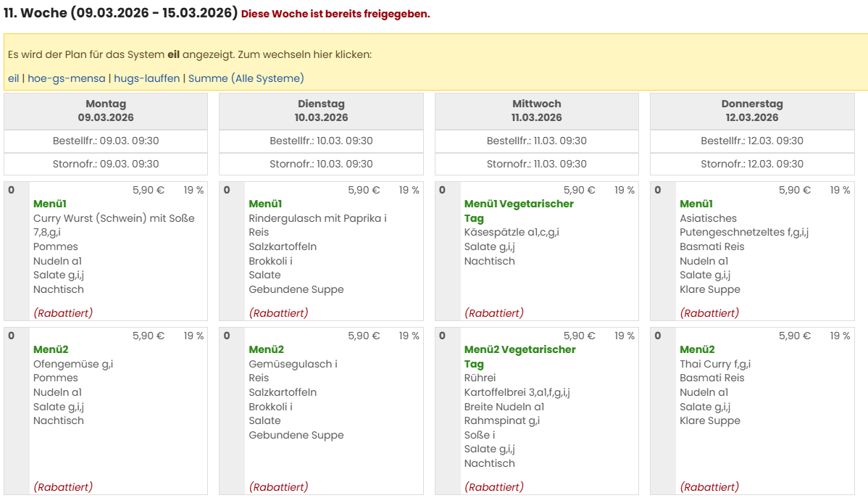Open Monday's Menü2 Ofengemüse title
Viewport: 868px width, 498px height.
click(x=50, y=349)
